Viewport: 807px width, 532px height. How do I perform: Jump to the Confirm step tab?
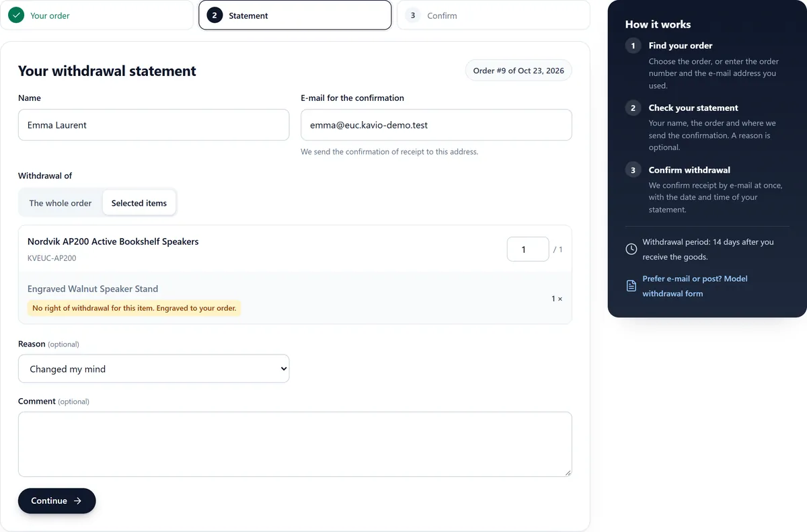(x=494, y=15)
